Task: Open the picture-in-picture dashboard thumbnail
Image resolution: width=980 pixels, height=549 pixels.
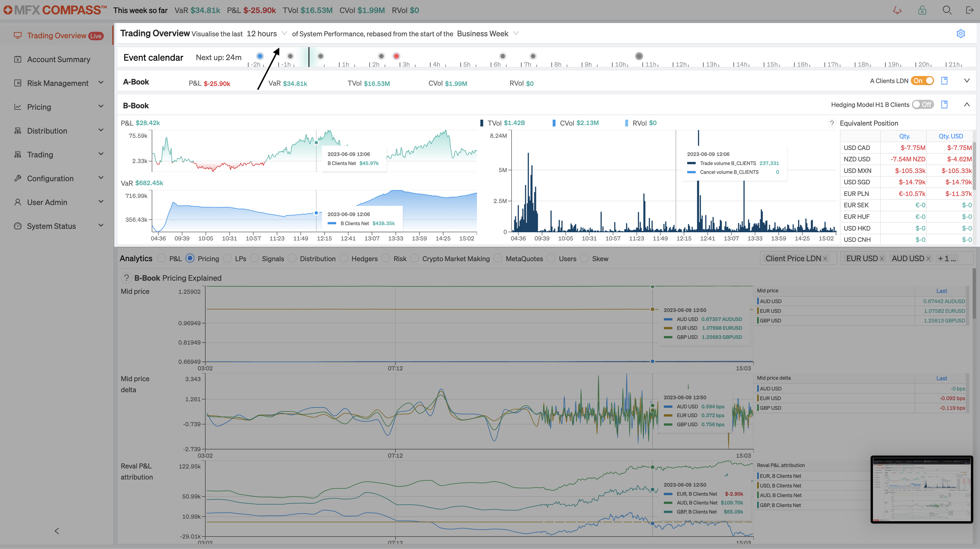Action: [921, 489]
